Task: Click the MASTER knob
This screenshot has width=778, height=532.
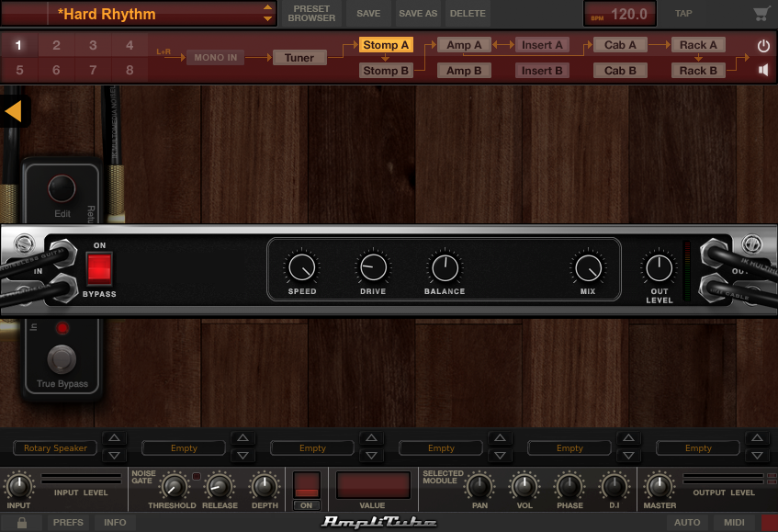Action: (x=659, y=486)
